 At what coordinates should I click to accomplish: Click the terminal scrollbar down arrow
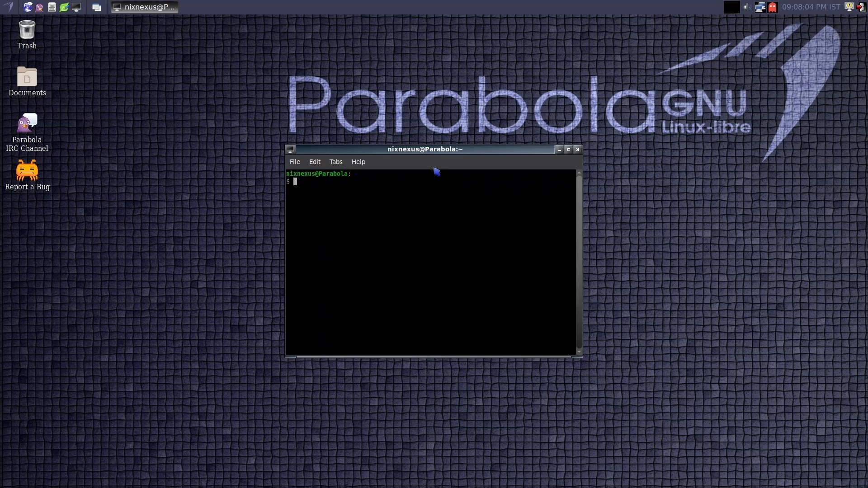point(579,352)
